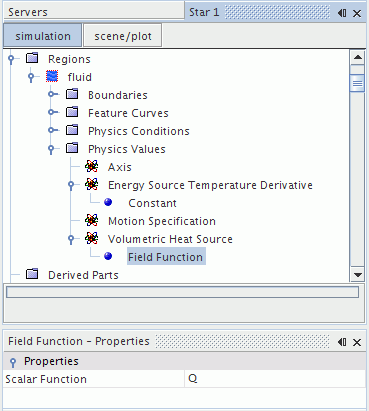
Task: Click the Energy Source Temperature Derivative icon
Action: coord(91,184)
